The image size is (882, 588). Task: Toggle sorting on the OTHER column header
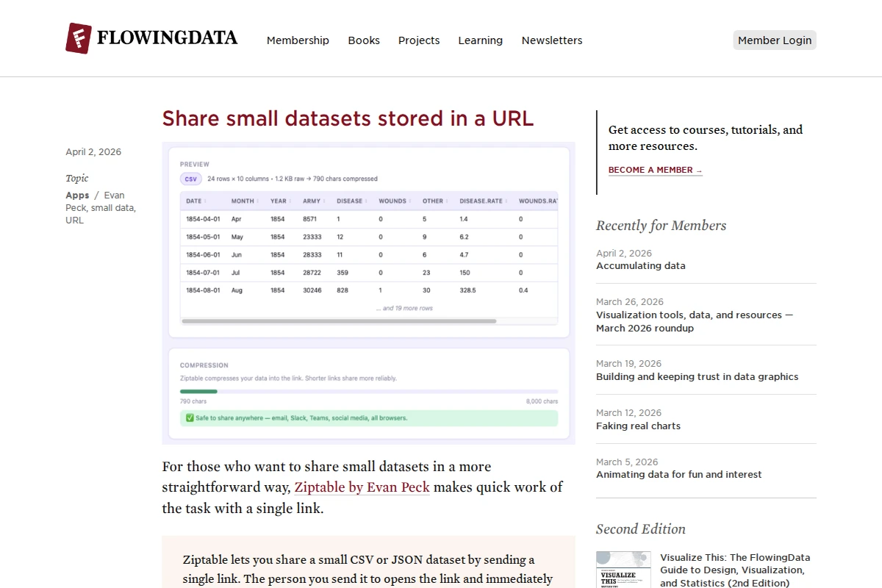(434, 201)
